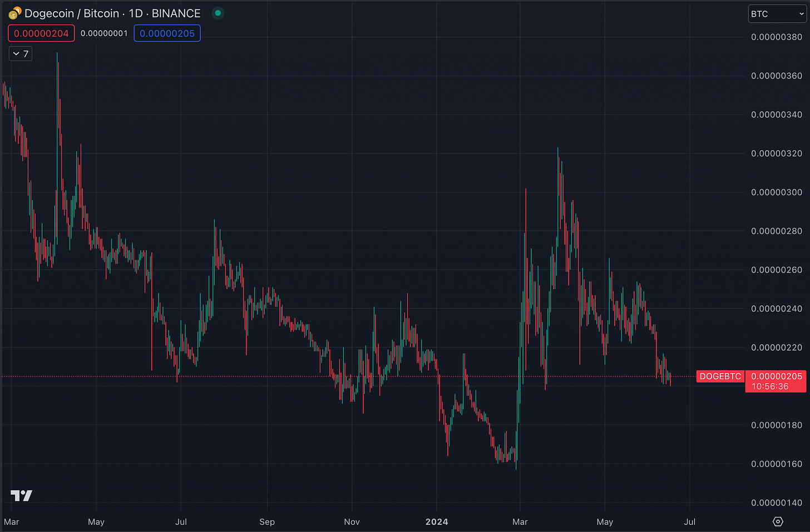This screenshot has width=810, height=532.
Task: Click the Nov label on time axis
Action: click(352, 522)
